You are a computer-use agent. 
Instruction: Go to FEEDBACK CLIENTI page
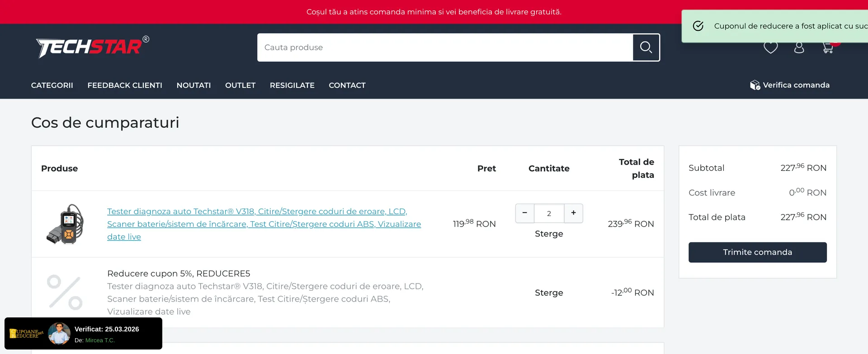pos(125,85)
